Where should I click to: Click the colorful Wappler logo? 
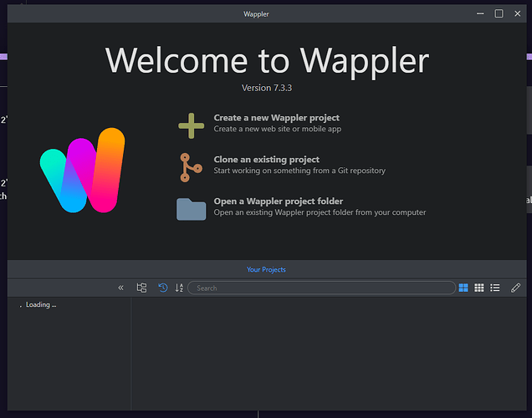pyautogui.click(x=84, y=171)
